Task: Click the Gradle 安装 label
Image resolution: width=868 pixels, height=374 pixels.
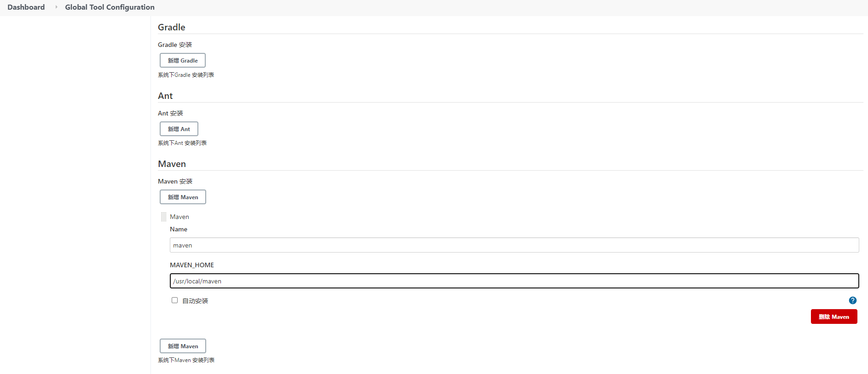Action: point(175,45)
